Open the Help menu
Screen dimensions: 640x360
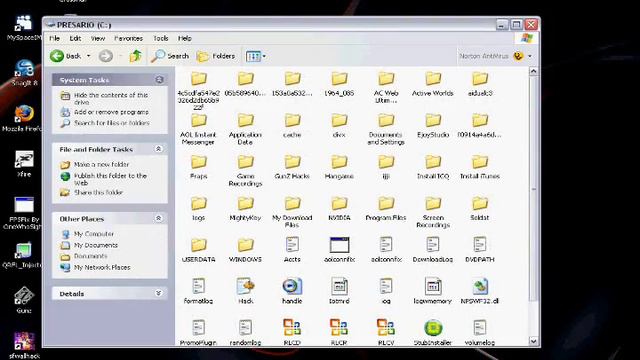pyautogui.click(x=184, y=38)
